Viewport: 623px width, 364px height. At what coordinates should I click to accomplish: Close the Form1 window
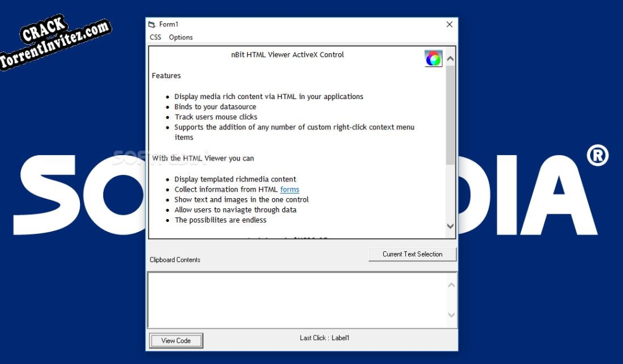[x=449, y=24]
